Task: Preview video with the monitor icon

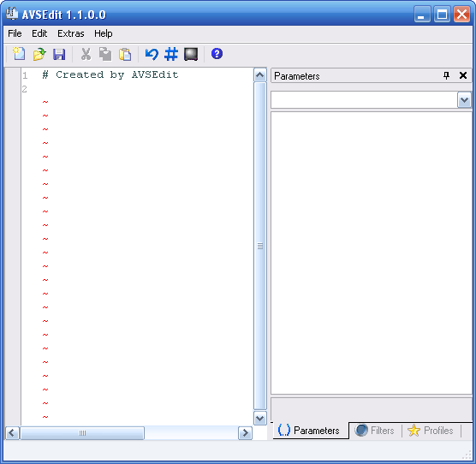Action: [191, 54]
